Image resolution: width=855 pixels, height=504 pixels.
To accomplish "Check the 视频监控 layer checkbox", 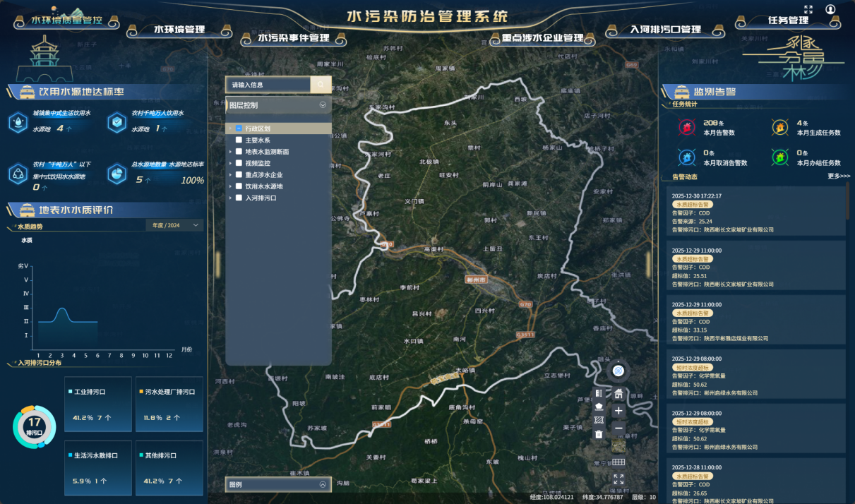I will point(238,163).
